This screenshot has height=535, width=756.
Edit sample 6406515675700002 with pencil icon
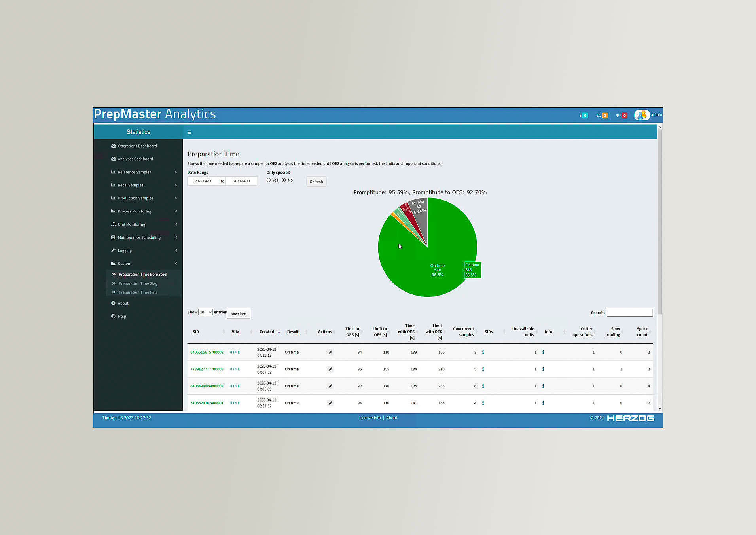coord(330,352)
